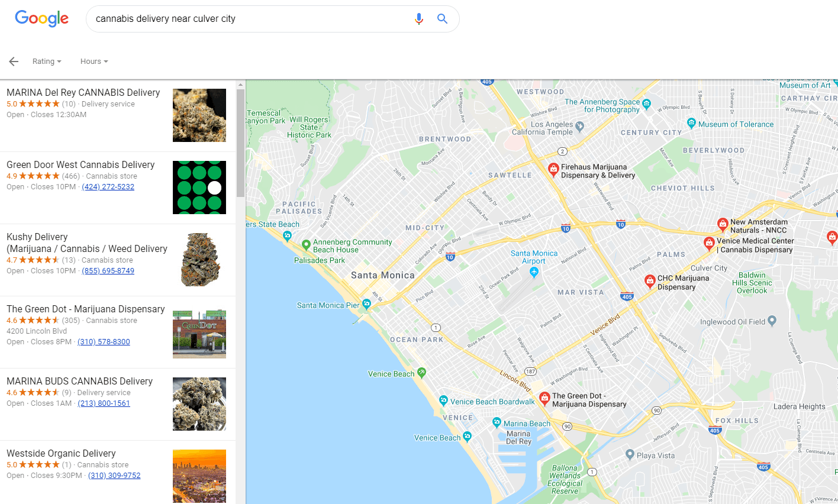This screenshot has width=838, height=504.
Task: Click Firehaus Marijuana Dispensary map pin
Action: click(x=553, y=170)
